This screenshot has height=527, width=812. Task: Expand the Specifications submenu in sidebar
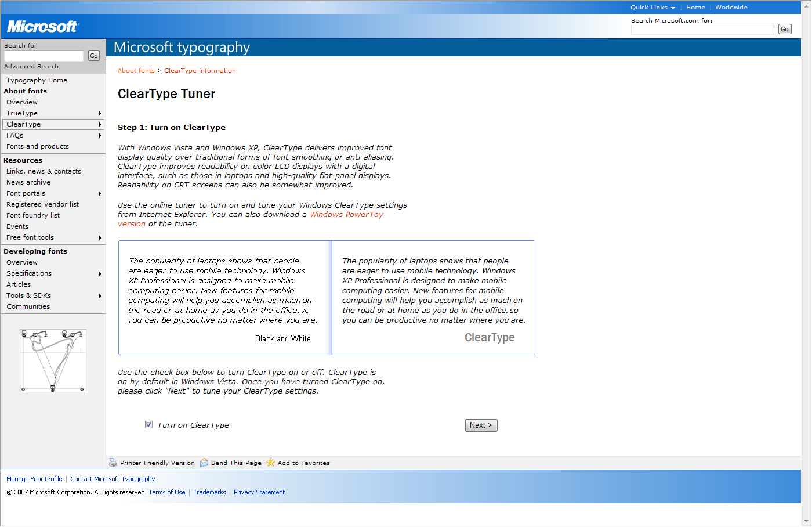[x=100, y=273]
